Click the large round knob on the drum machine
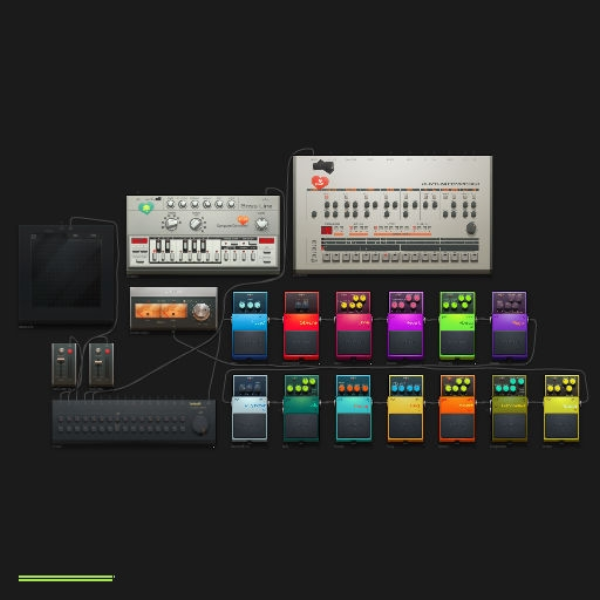The height and width of the screenshot is (600, 600). [x=471, y=228]
